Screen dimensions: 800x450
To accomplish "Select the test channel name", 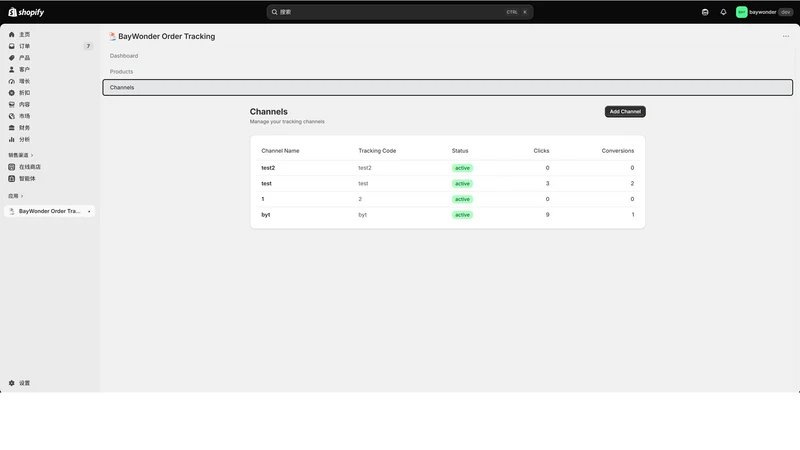I will point(266,184).
